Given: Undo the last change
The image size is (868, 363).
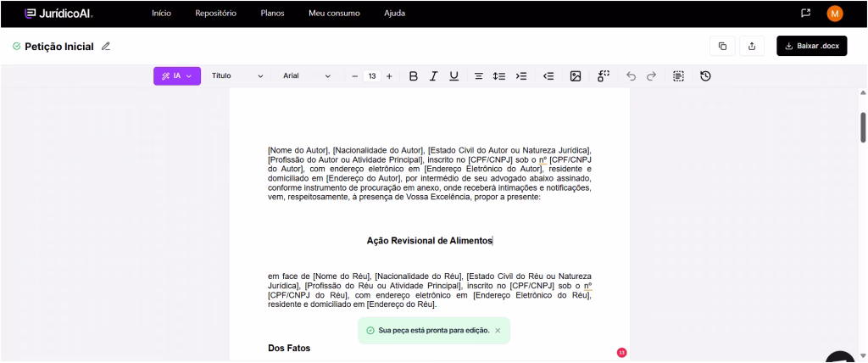Looking at the screenshot, I should (x=631, y=76).
